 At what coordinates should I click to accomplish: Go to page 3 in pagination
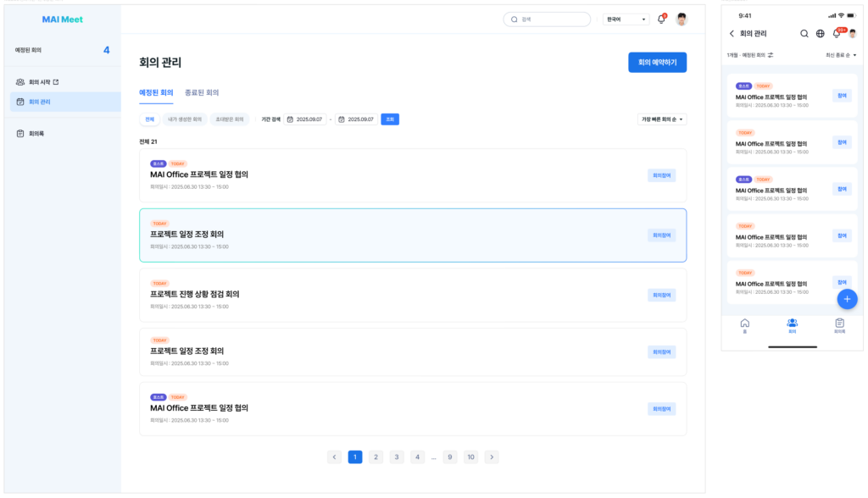click(x=397, y=457)
